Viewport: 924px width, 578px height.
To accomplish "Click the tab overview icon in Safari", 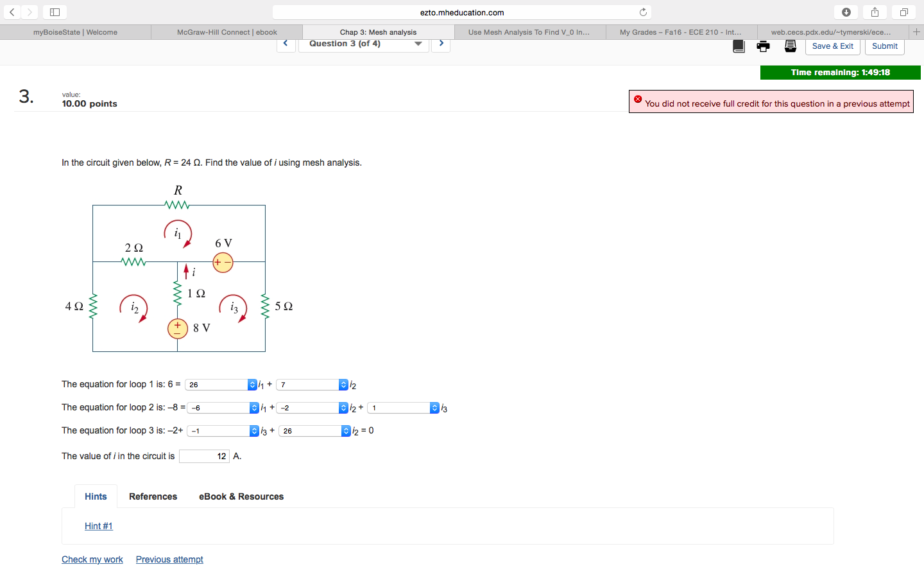I will (903, 12).
